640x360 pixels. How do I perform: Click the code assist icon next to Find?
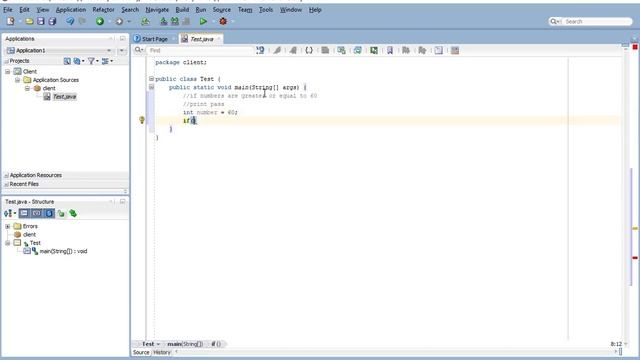260,50
